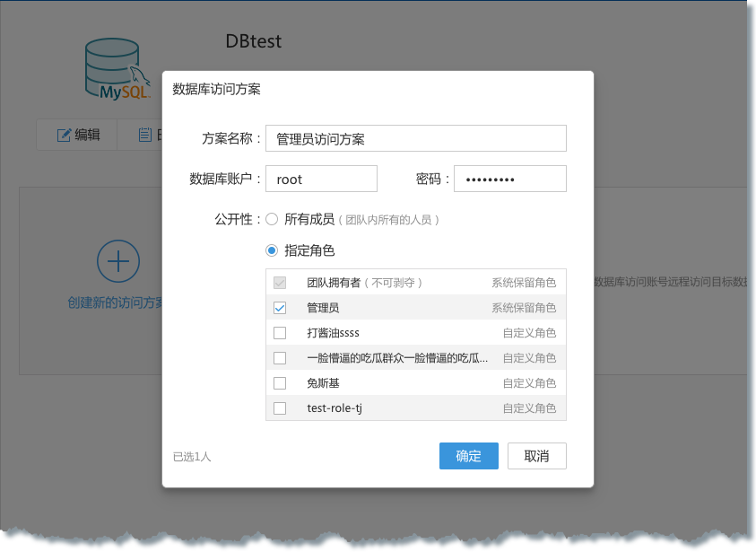Select the DBtest title text
Viewport: 756px width, 552px height.
click(254, 41)
